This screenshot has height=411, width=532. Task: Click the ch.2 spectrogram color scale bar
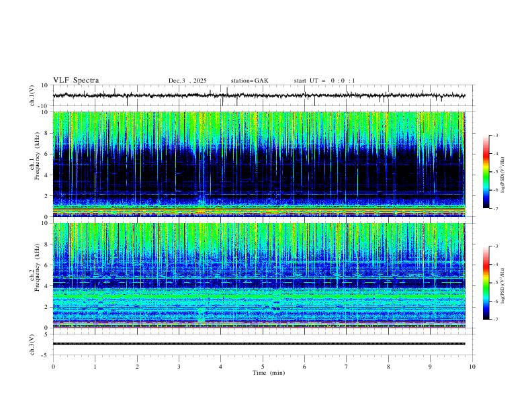[486, 283]
